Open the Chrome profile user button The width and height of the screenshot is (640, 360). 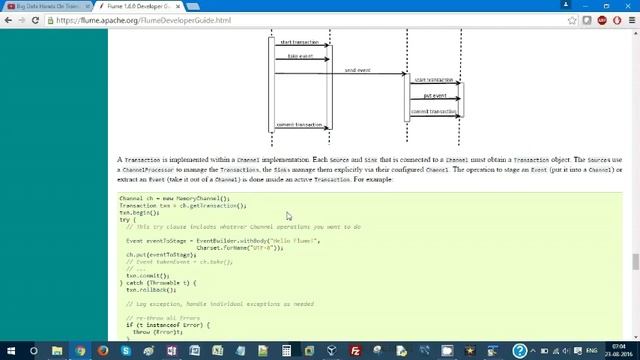click(x=566, y=5)
